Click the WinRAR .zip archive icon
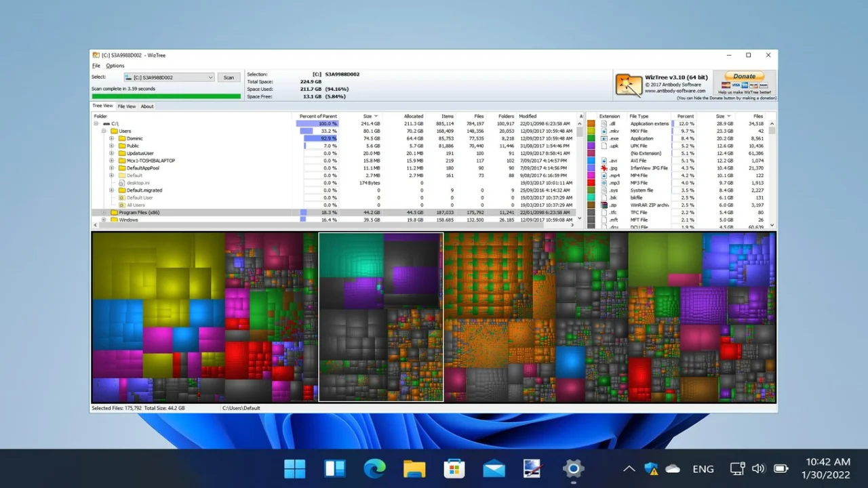The width and height of the screenshot is (868, 488). (x=604, y=205)
